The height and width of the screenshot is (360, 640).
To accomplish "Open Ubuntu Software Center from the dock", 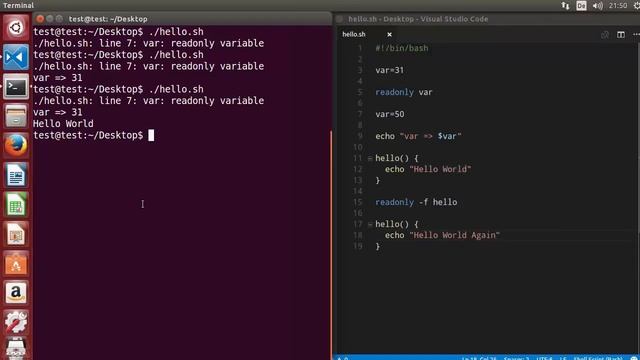I will coord(16,263).
